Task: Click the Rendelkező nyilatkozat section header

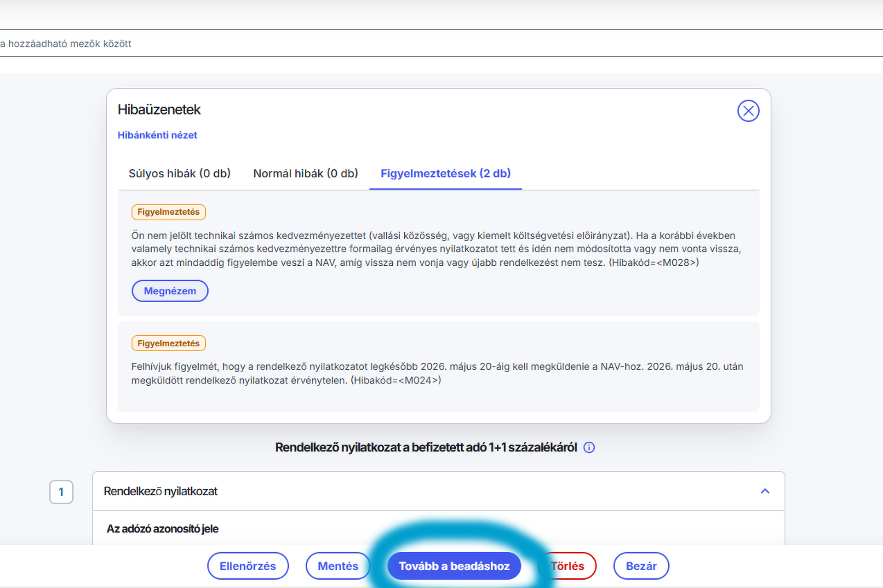Action: point(439,491)
